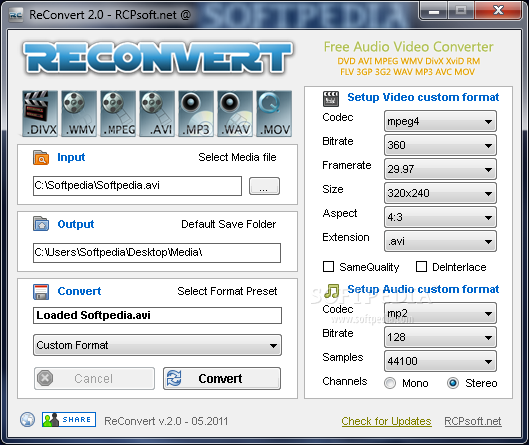Click the video clapperboard setup icon
Screen dimensions: 529x445
tap(331, 99)
